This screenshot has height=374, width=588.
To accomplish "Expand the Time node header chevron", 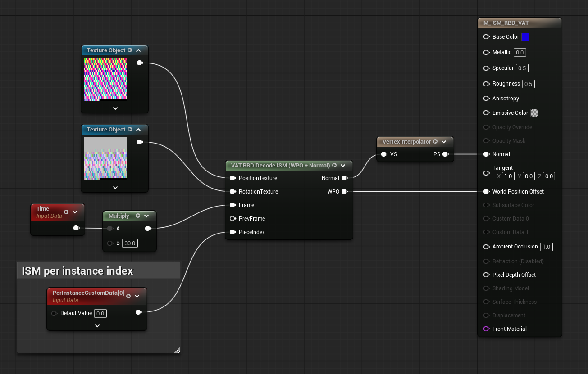I will click(x=75, y=212).
